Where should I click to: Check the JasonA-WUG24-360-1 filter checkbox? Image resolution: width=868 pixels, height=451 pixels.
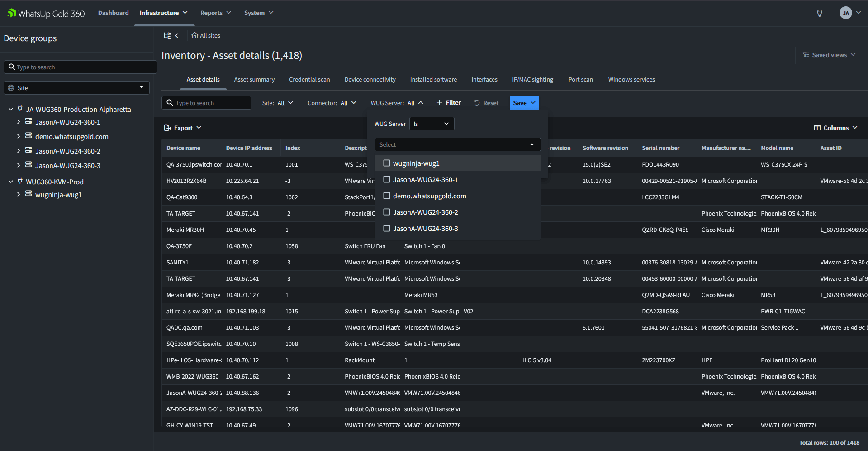[387, 179]
